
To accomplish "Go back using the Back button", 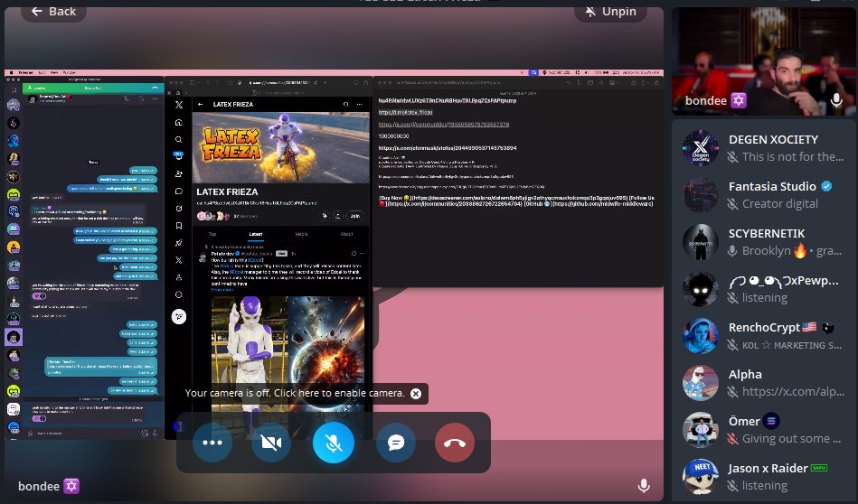I will [x=53, y=11].
